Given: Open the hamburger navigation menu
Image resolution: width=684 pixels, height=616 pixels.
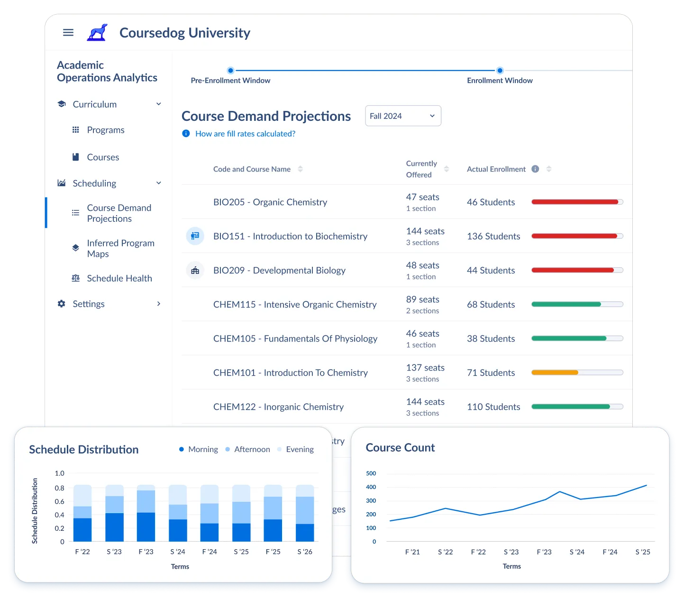Looking at the screenshot, I should (68, 32).
